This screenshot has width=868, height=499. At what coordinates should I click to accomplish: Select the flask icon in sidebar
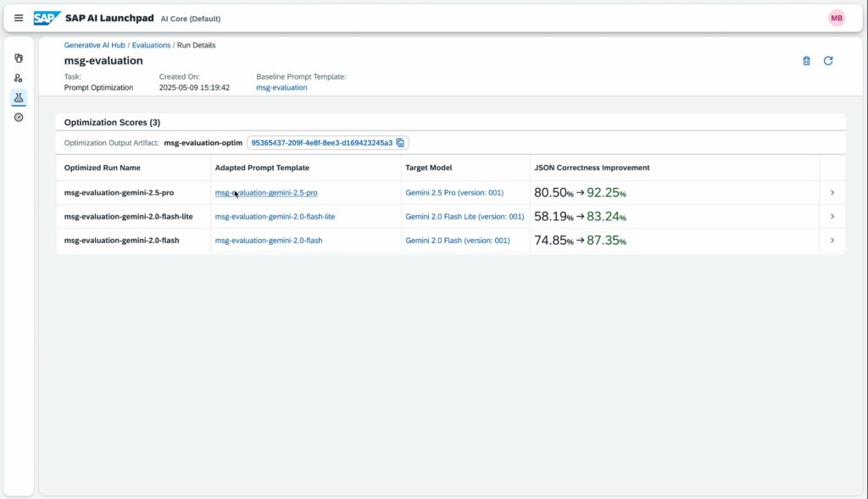tap(19, 97)
